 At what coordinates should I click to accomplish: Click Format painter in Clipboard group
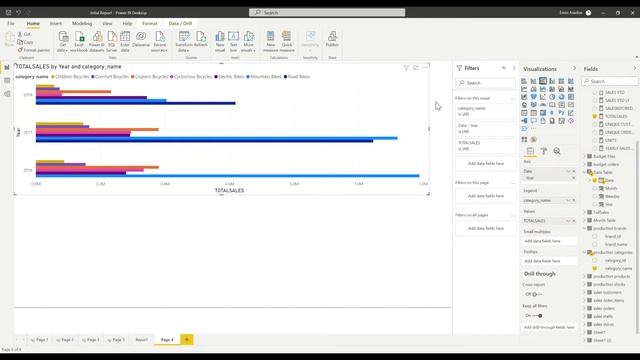[x=33, y=50]
